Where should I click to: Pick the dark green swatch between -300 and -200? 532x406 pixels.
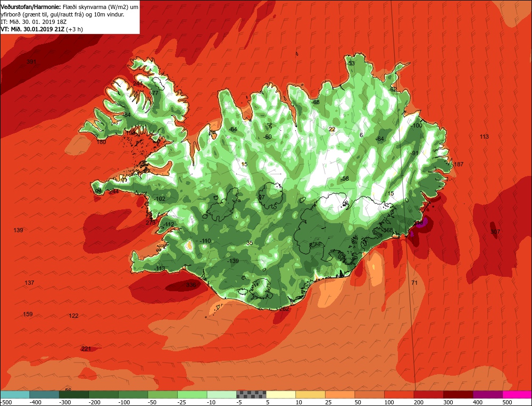[73, 394]
